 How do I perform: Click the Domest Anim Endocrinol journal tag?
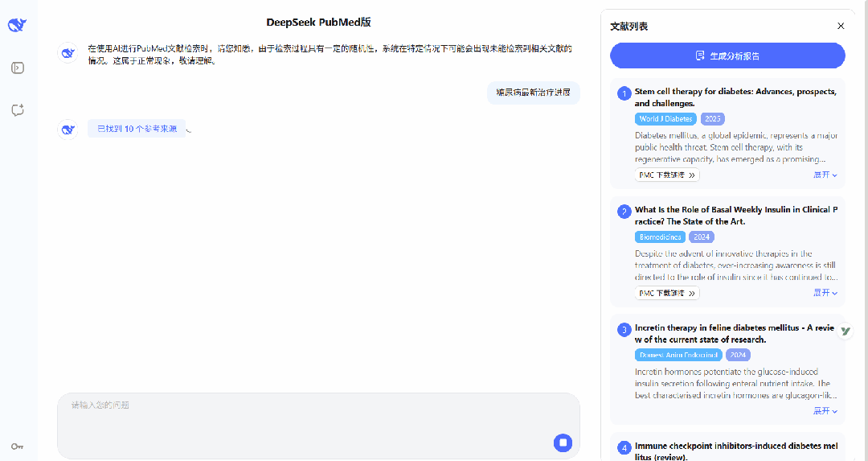click(x=678, y=355)
